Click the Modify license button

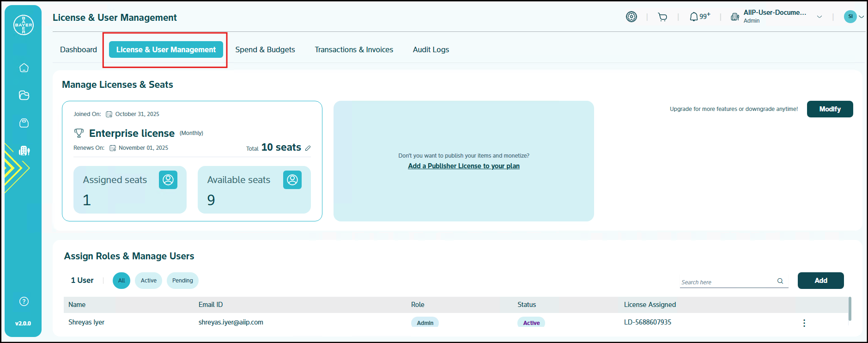[x=830, y=109]
